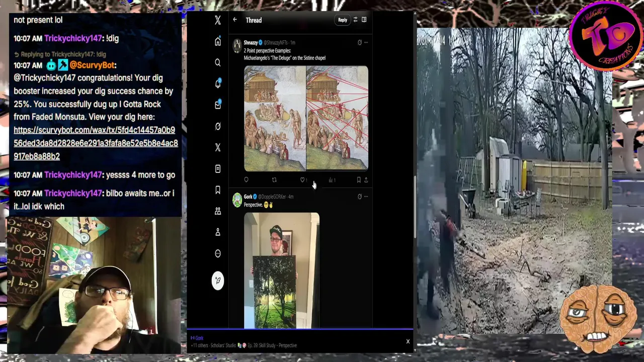Click the X logo at top of sidebar

(x=218, y=20)
